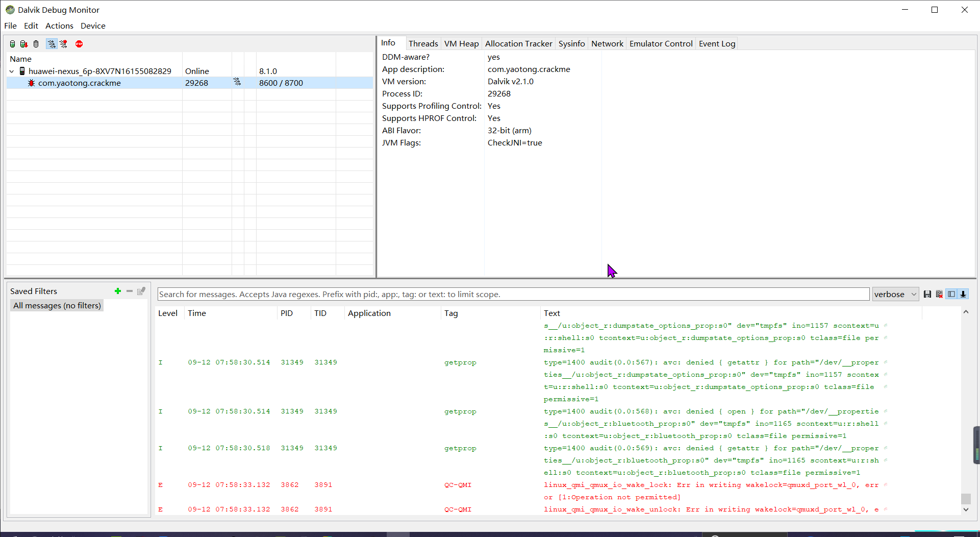This screenshot has width=980, height=537.
Task: Click the Online status cell
Action: pos(197,71)
